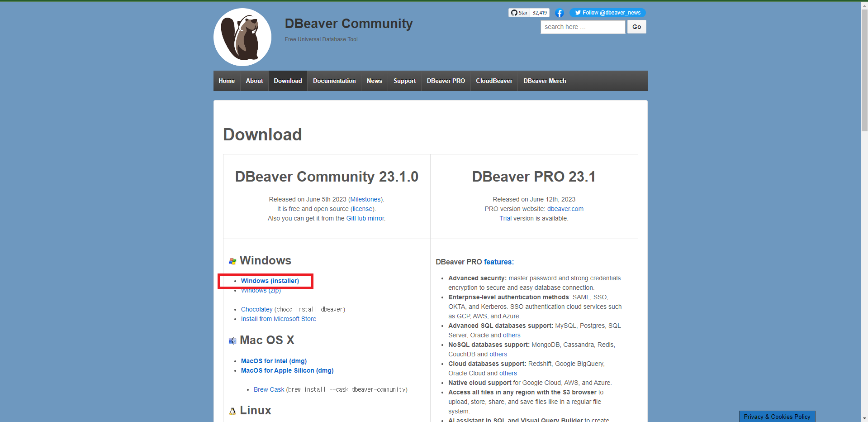
Task: Click 'Released on June 12th, 2023' text
Action: point(534,199)
